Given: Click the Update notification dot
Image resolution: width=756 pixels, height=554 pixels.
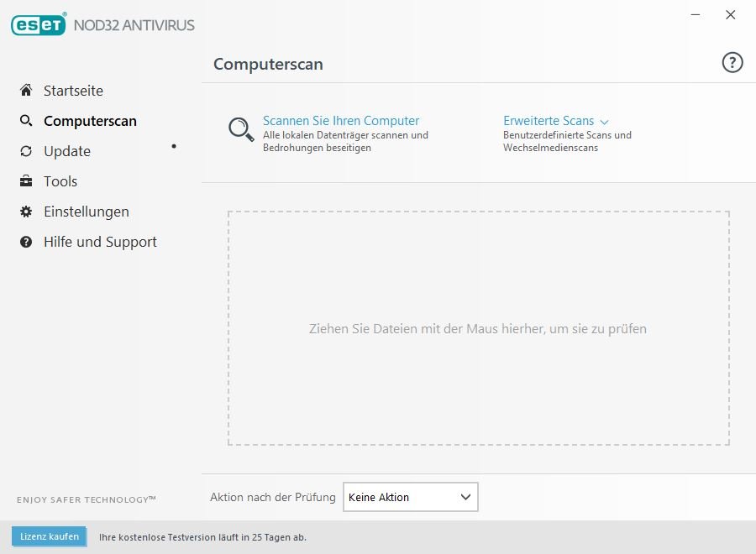Looking at the screenshot, I should 174,146.
